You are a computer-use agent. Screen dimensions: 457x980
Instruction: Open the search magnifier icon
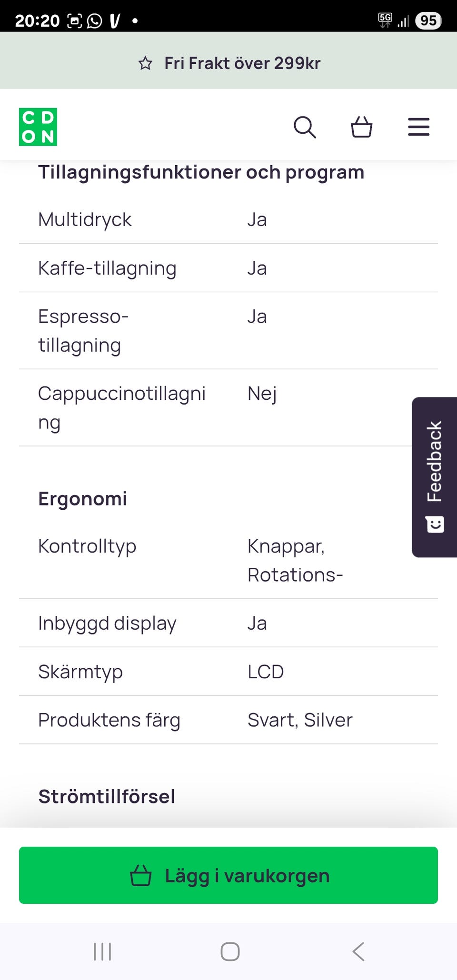(305, 127)
